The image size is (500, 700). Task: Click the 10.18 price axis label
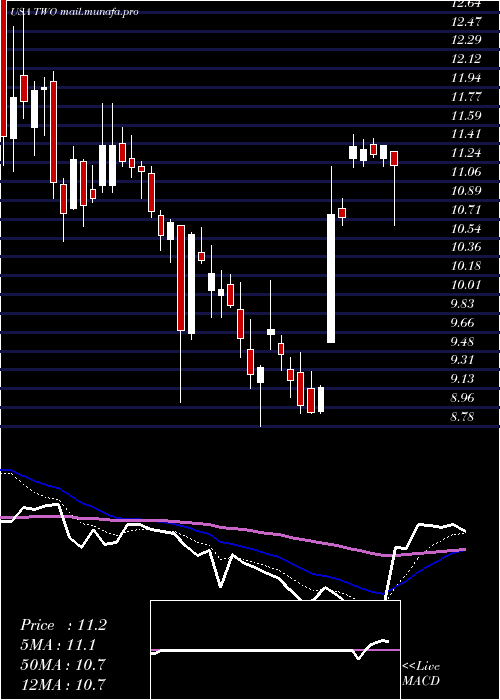(x=466, y=266)
